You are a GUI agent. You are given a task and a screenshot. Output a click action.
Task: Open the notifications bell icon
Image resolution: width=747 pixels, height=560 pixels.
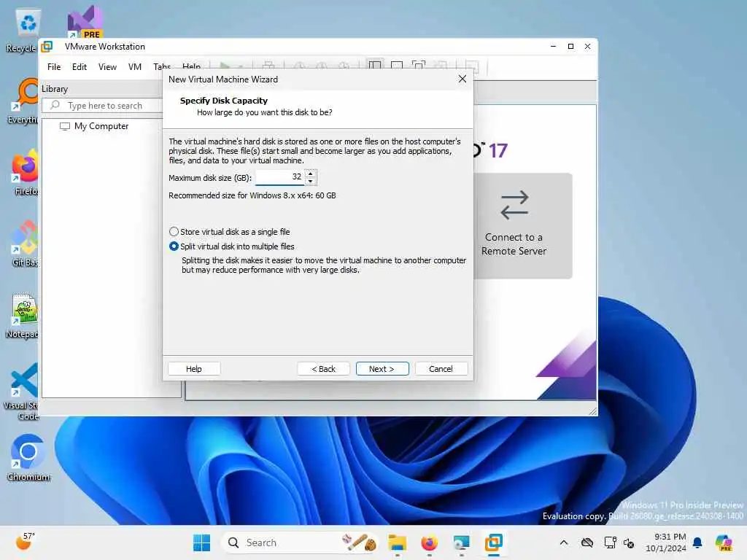pyautogui.click(x=697, y=542)
